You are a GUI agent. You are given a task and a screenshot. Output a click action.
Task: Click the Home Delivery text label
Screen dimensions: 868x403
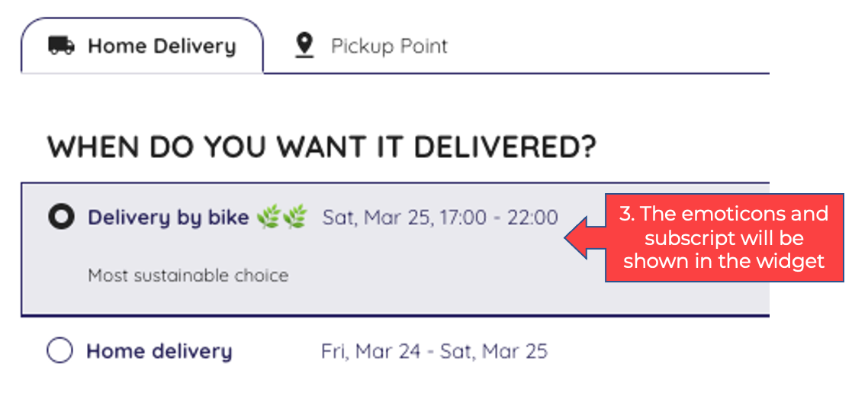pyautogui.click(x=162, y=47)
